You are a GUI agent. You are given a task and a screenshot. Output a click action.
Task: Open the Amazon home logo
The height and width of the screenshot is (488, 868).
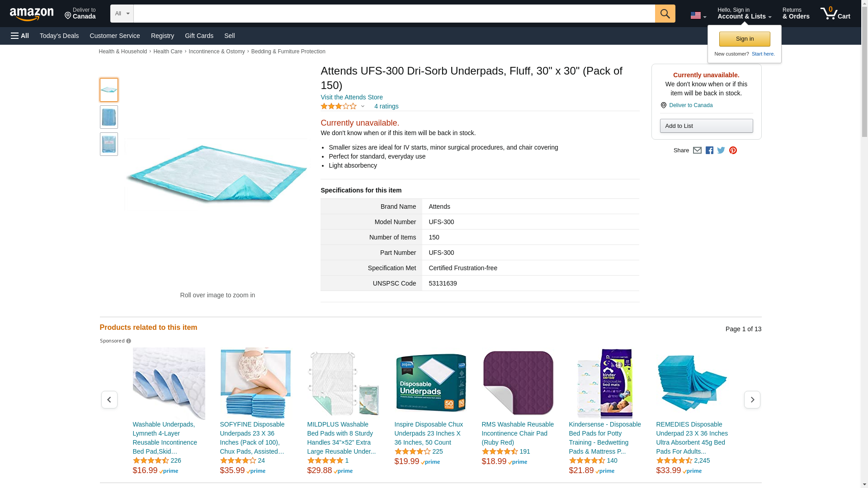coord(32,14)
